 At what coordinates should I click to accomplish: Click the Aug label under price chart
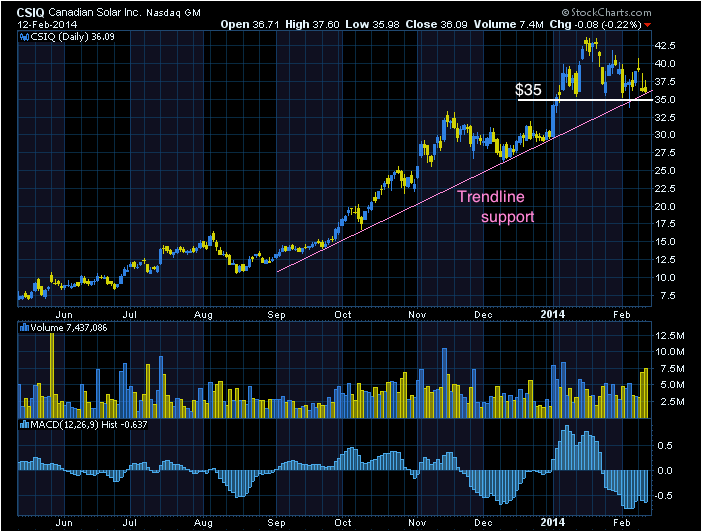[x=203, y=315]
